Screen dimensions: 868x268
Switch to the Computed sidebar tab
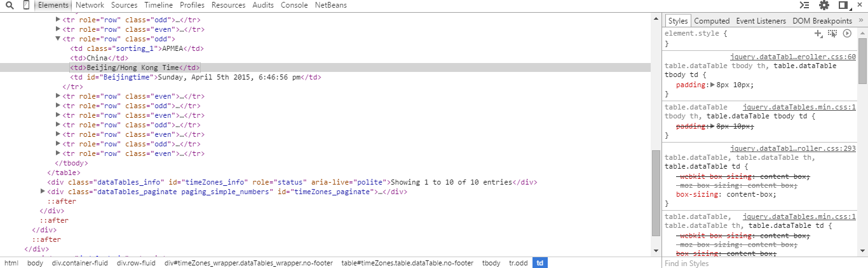[x=712, y=21]
